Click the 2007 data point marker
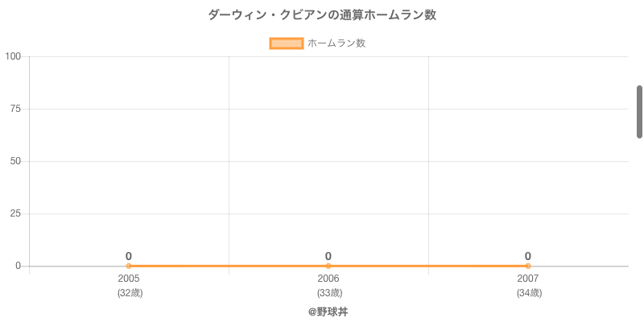 coord(528,266)
